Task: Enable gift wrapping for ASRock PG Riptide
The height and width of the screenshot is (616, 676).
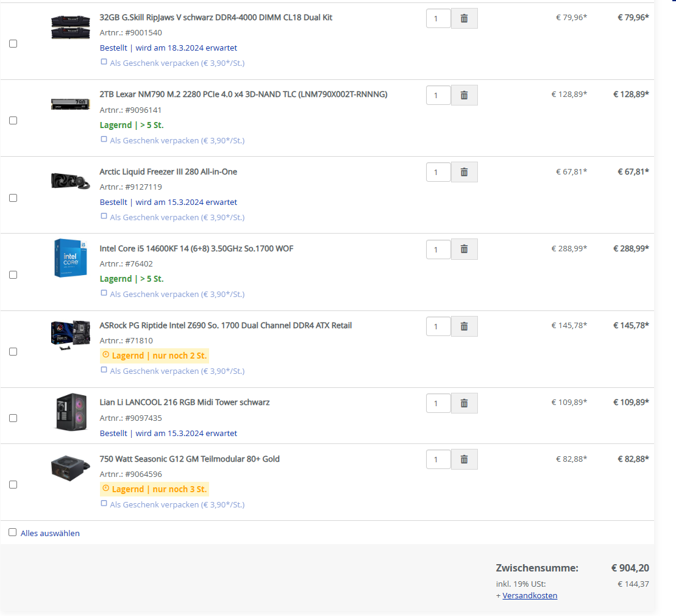Action: pos(104,370)
